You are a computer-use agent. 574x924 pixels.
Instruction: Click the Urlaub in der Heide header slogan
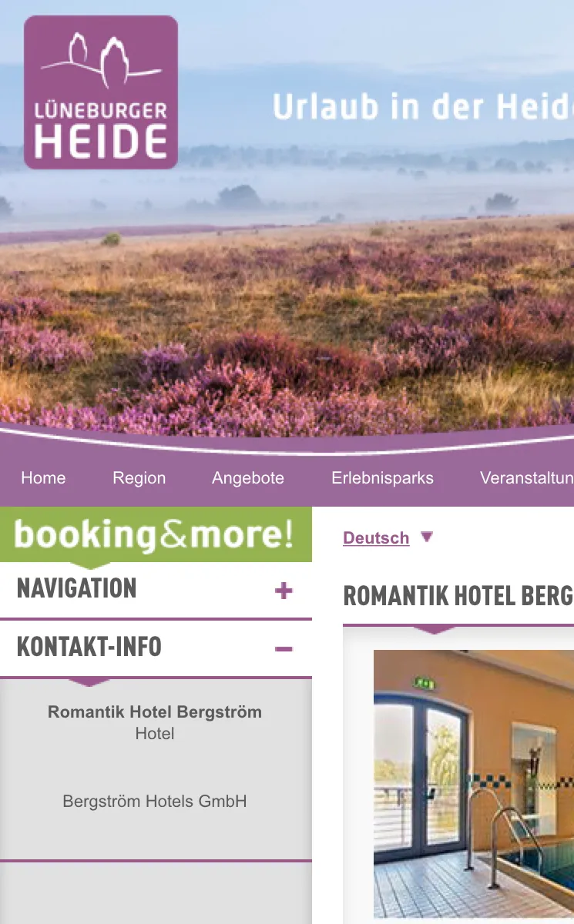pyautogui.click(x=423, y=107)
